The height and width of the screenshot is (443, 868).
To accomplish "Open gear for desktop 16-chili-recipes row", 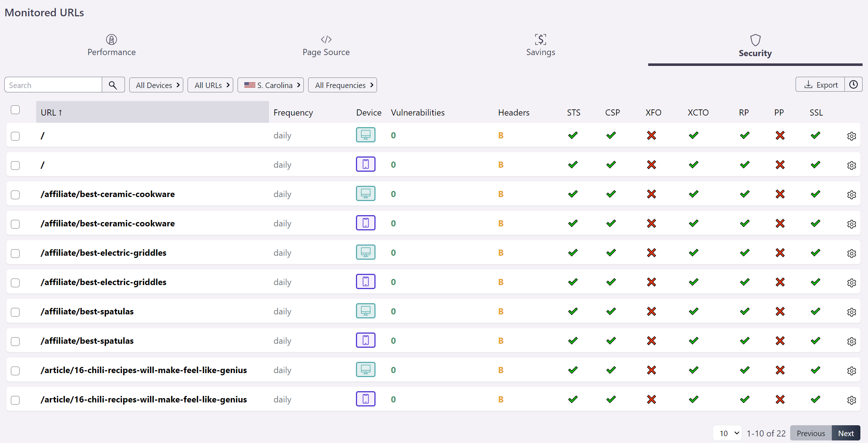I will coord(851,371).
